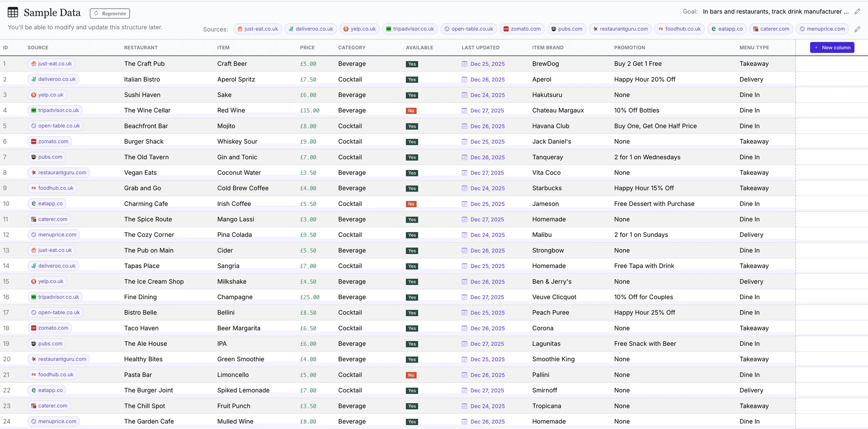Click the pencil icon to edit sources

point(857,29)
